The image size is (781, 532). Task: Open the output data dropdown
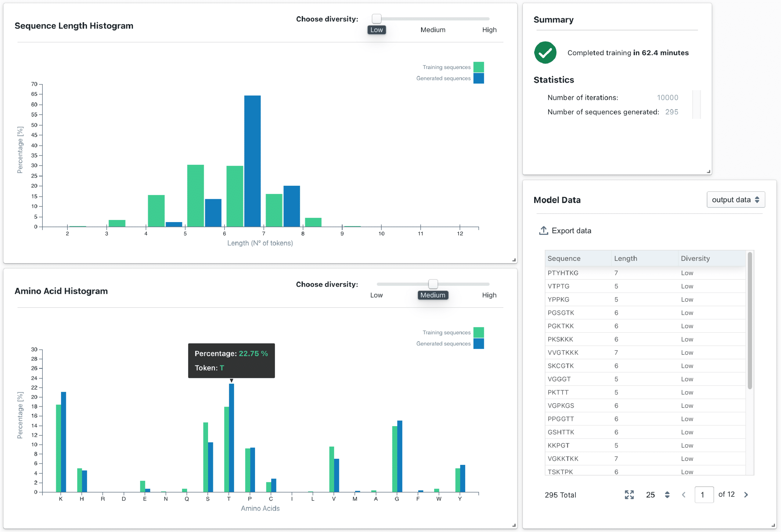pos(735,199)
